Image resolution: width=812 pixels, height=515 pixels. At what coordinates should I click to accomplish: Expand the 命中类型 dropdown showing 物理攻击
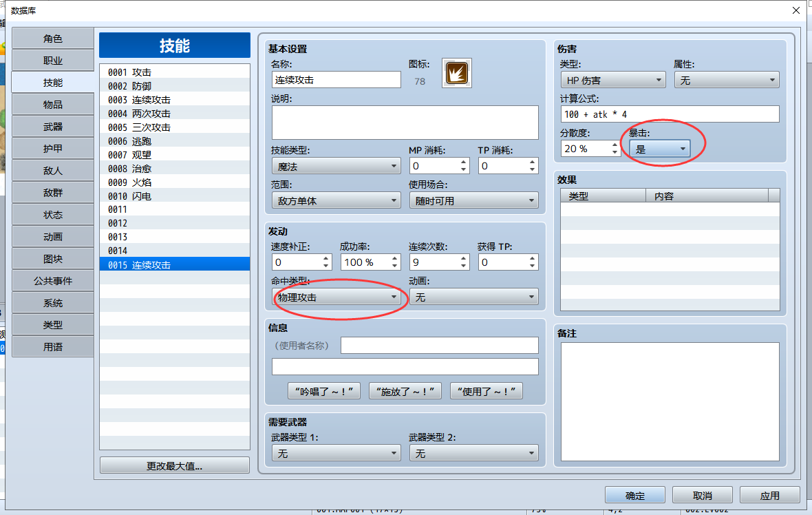tap(336, 297)
